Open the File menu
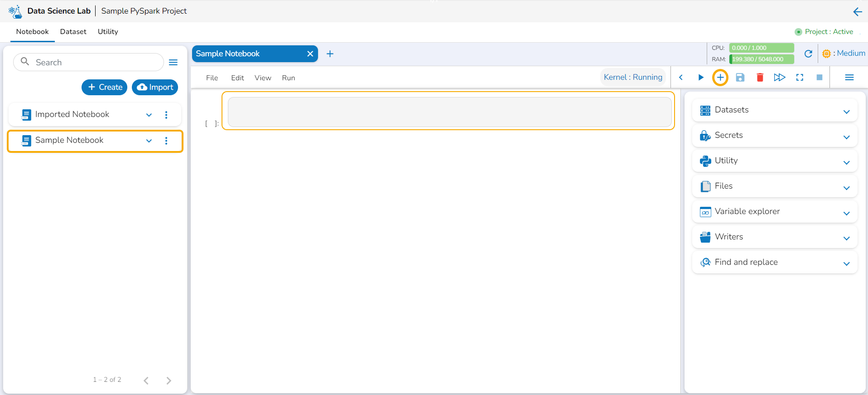Viewport: 868px width, 395px height. [212, 78]
